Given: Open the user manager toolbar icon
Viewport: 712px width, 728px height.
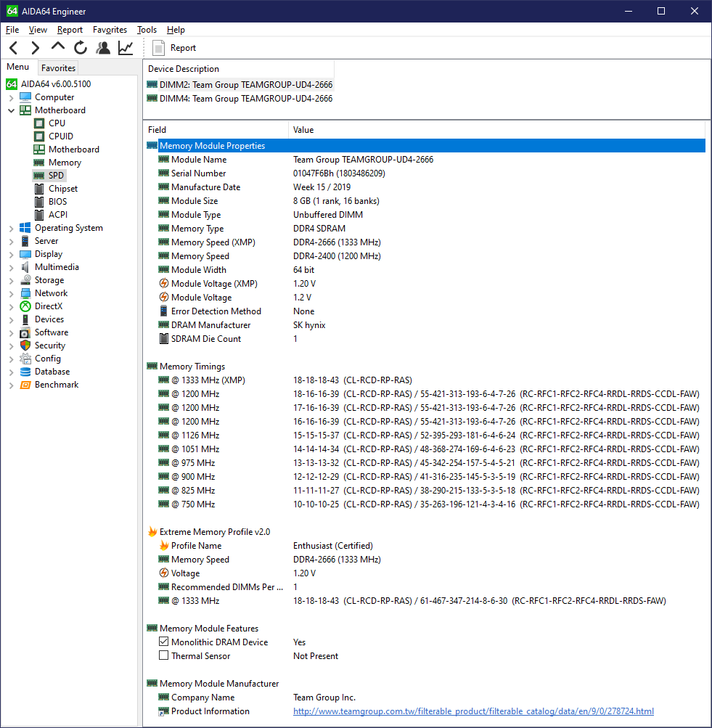Looking at the screenshot, I should [x=103, y=47].
